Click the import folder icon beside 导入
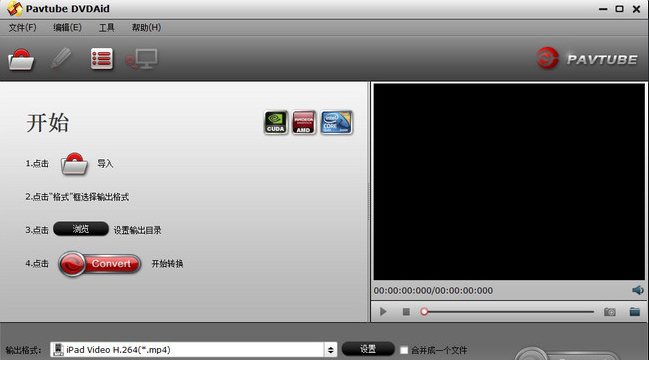 click(75, 164)
